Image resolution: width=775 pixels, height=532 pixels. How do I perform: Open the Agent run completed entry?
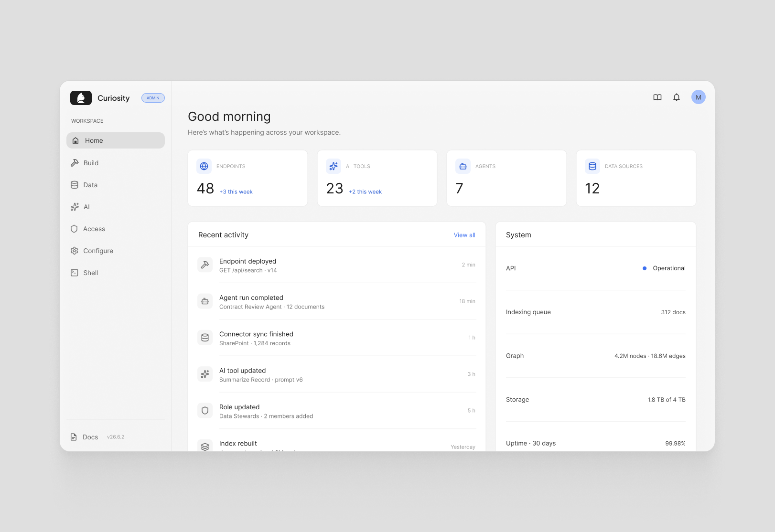point(337,301)
